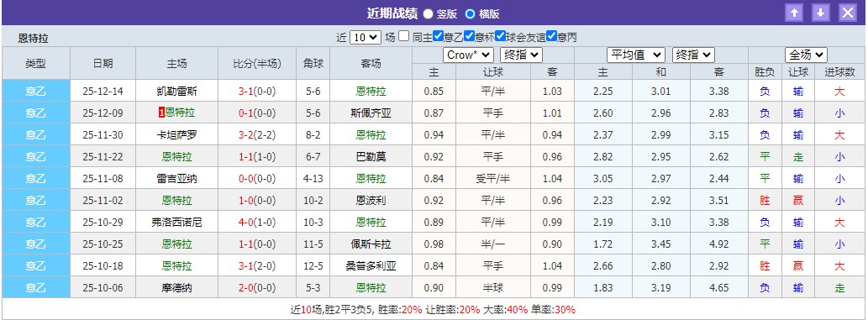Viewport: 868px width, 320px height.
Task: Click the home odds value 3.05
Action: pos(602,179)
